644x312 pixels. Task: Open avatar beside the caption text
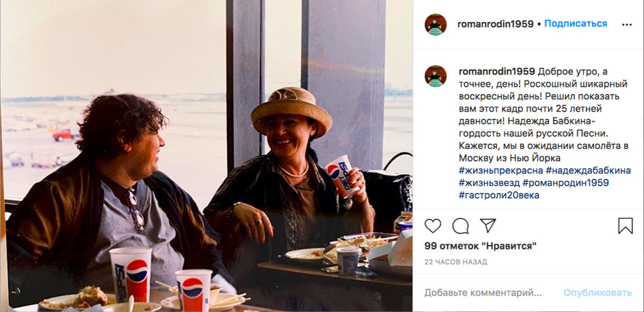coord(435,76)
